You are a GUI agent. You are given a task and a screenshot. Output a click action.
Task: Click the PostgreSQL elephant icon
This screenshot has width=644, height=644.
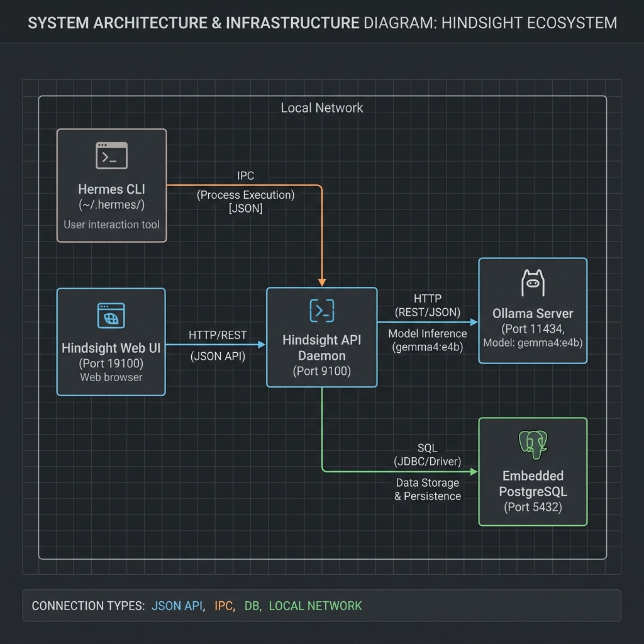click(x=533, y=445)
